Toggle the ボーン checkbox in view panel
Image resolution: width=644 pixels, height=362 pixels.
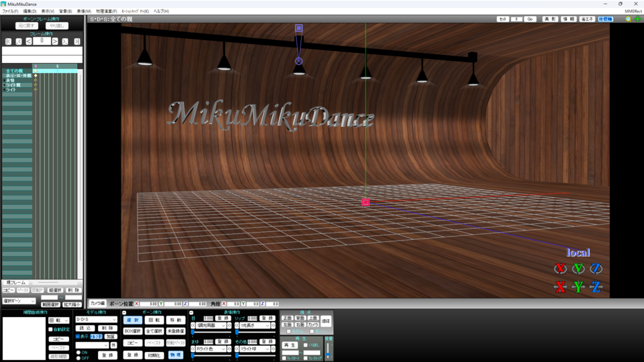click(x=312, y=331)
